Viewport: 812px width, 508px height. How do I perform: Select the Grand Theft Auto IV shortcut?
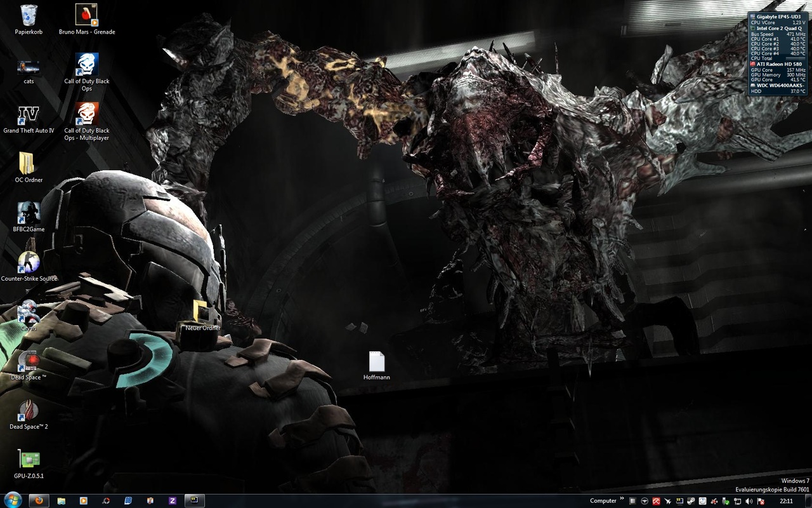tap(29, 121)
